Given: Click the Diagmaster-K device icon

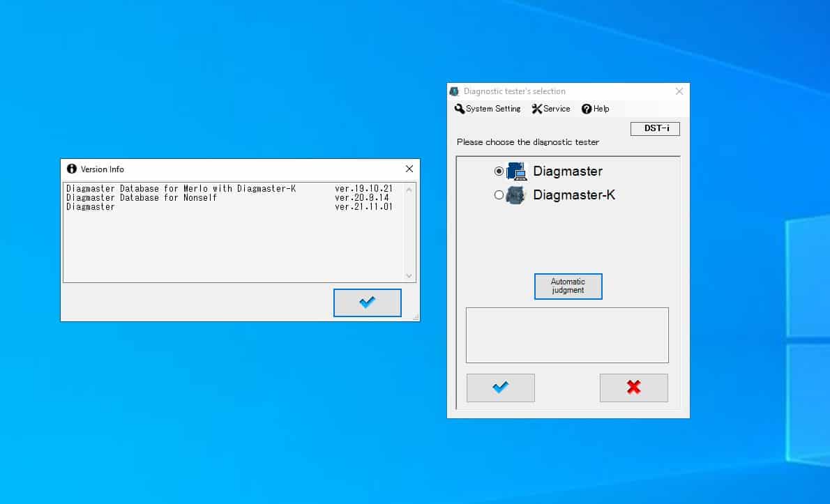Looking at the screenshot, I should click(515, 195).
